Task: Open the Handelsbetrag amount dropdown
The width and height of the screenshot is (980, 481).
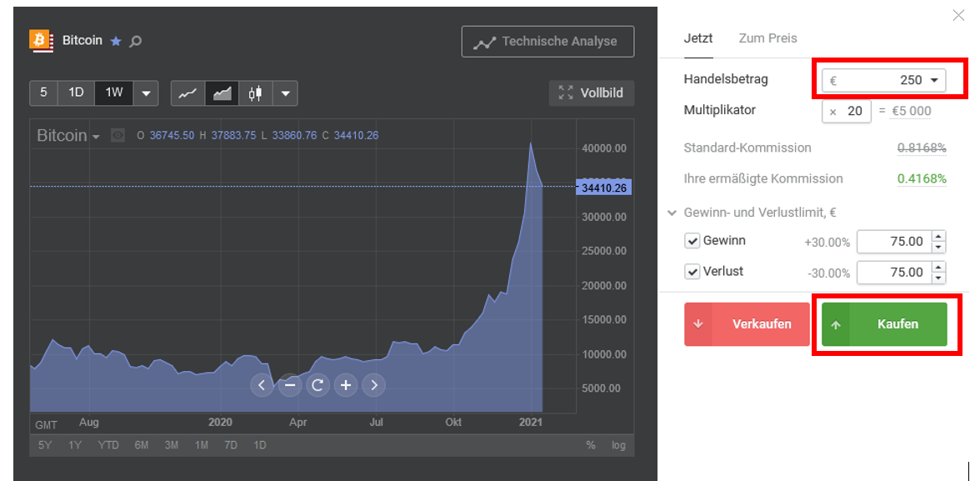Action: click(x=934, y=80)
